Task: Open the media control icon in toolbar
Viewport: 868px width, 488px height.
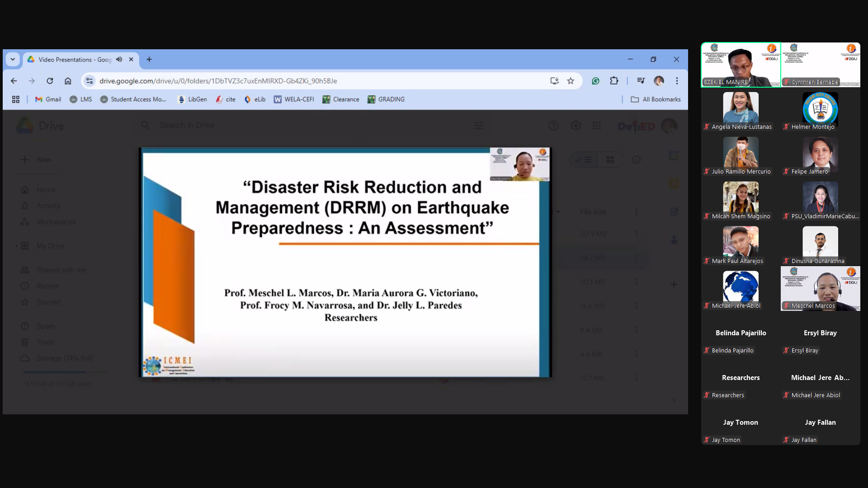Action: (x=641, y=81)
